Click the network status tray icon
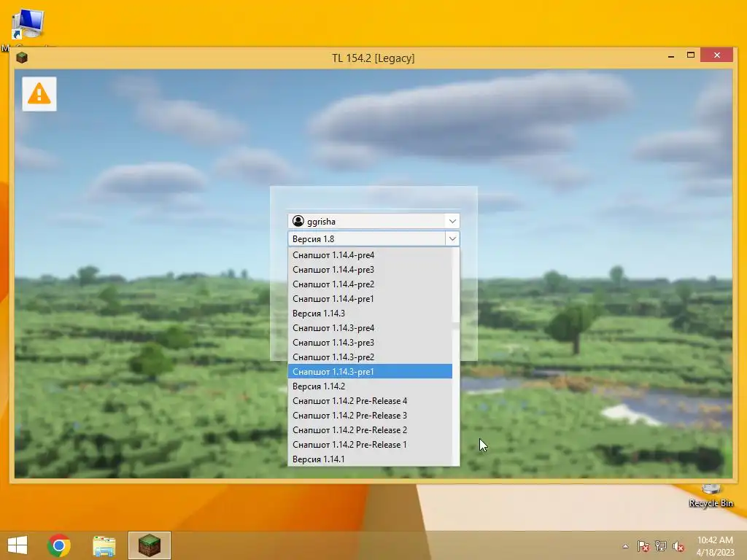 coord(661,546)
